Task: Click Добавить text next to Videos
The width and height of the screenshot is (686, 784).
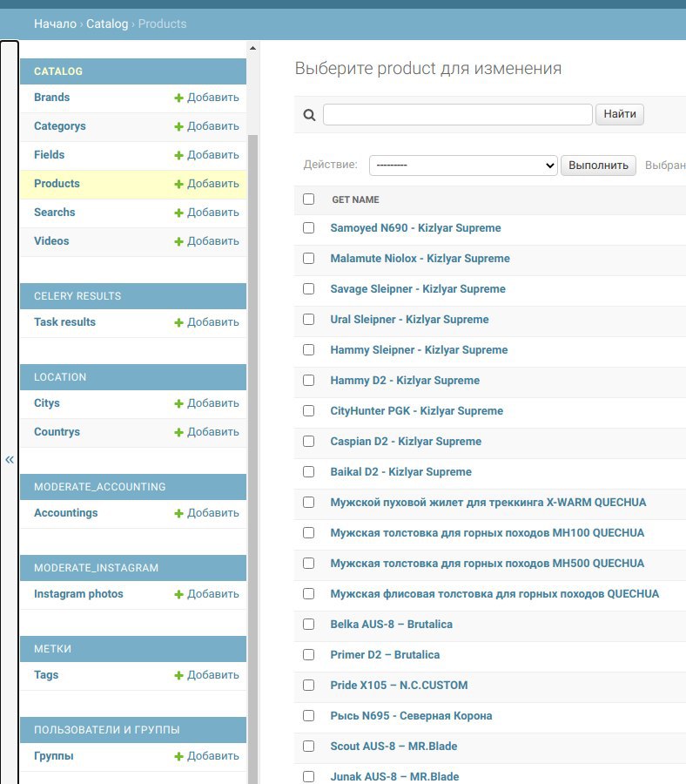Action: 212,241
